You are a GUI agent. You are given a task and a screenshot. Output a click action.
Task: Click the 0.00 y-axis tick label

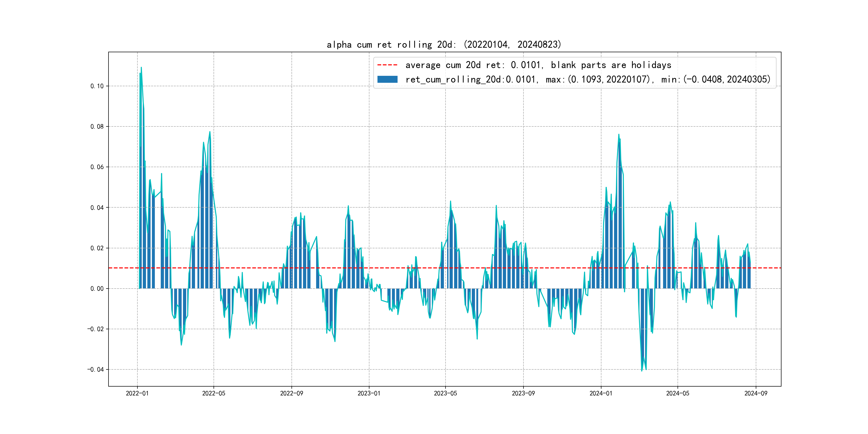[x=97, y=289]
